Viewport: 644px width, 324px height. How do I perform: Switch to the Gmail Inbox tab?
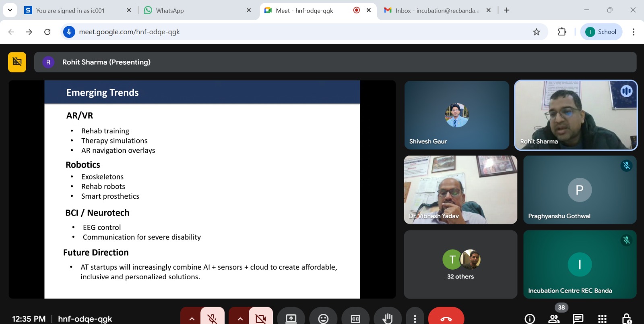(435, 10)
